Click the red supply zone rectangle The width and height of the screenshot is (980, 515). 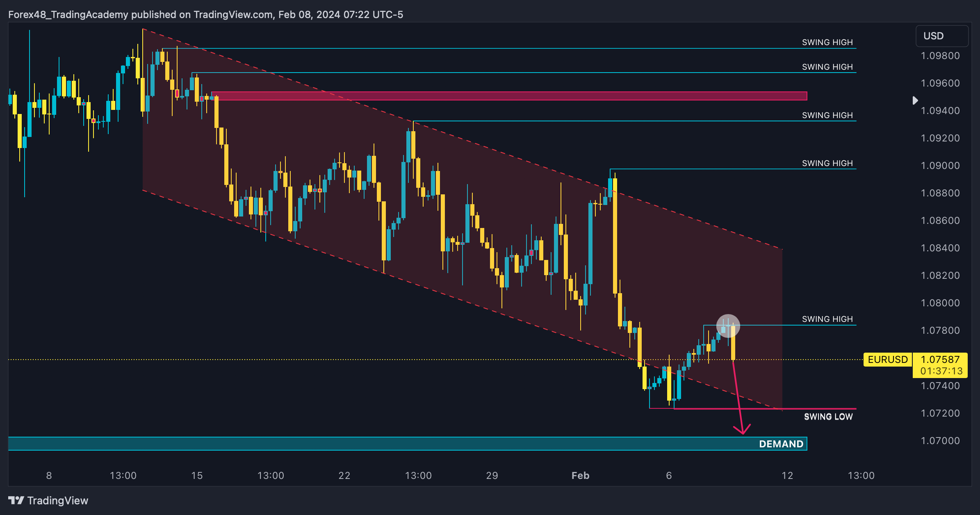tap(509, 96)
